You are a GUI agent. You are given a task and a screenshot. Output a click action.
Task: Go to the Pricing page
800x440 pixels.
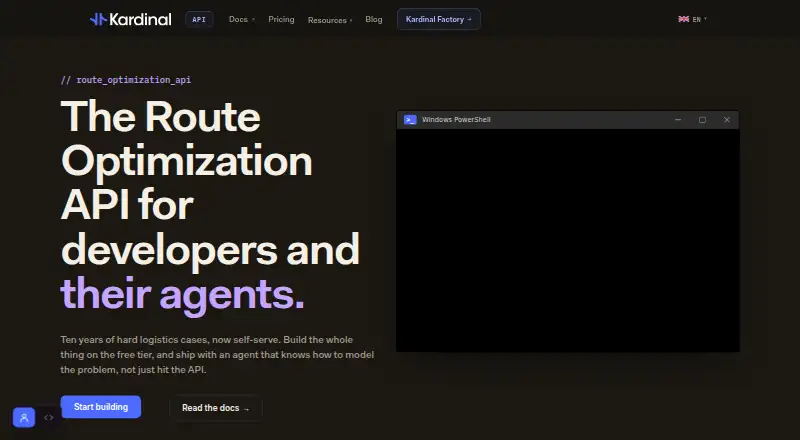click(x=281, y=19)
